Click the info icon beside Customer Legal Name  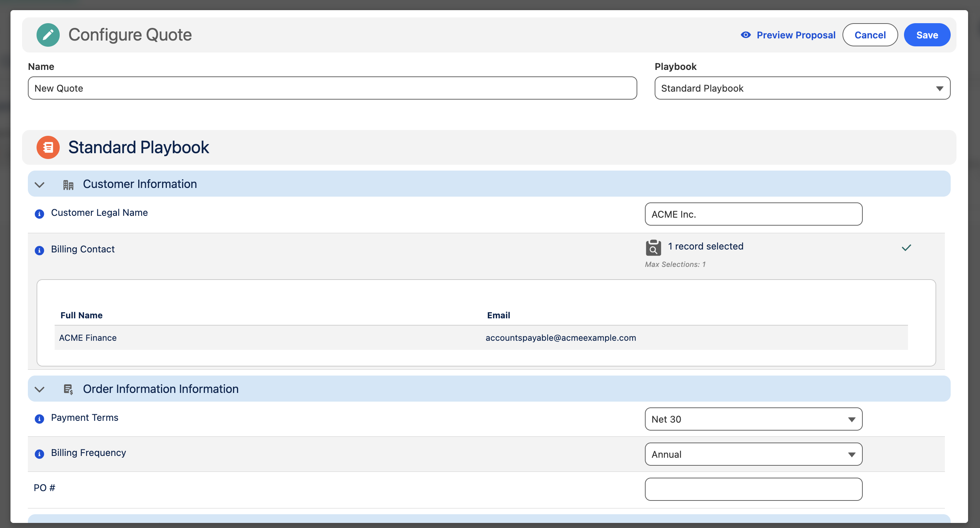39,214
